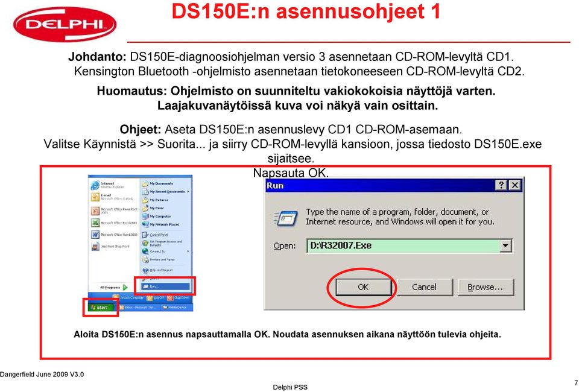Click Cancel in the Run dialog
579x392 pixels.
click(424, 287)
